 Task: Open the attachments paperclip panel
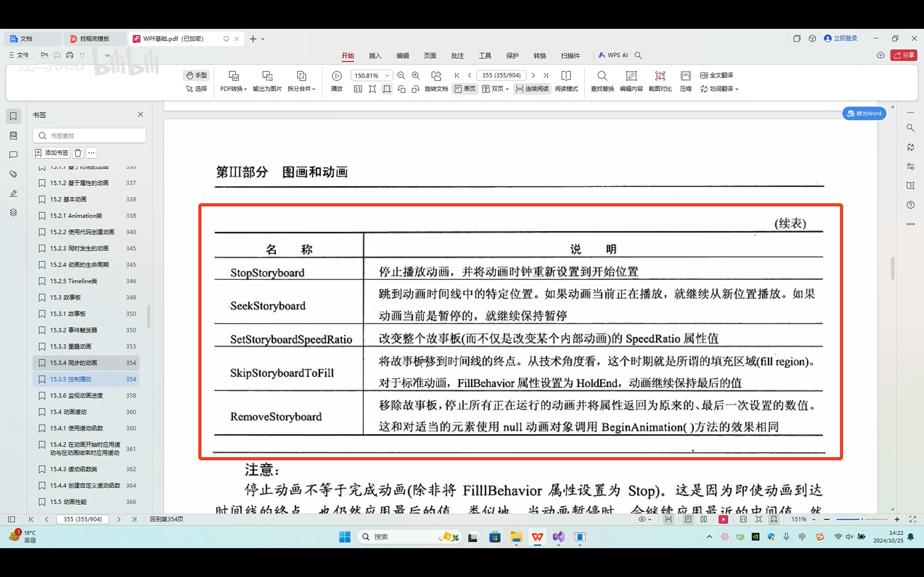point(13,174)
